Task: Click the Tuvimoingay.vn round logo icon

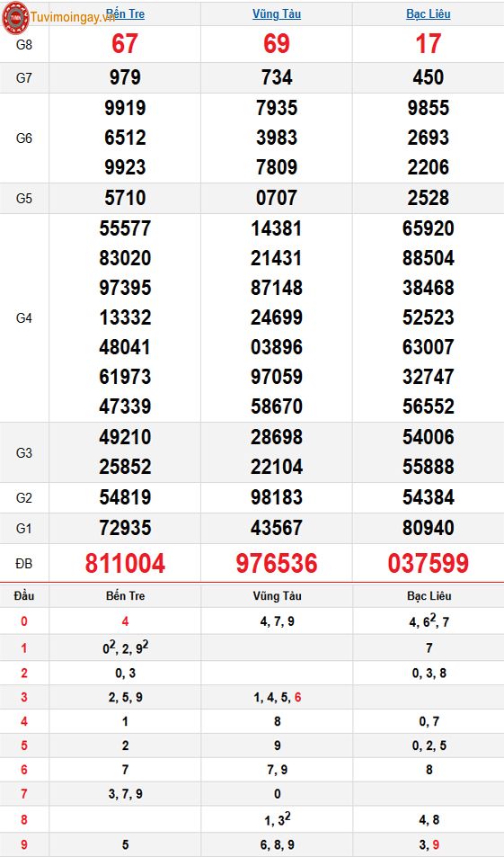Action: 15,17
